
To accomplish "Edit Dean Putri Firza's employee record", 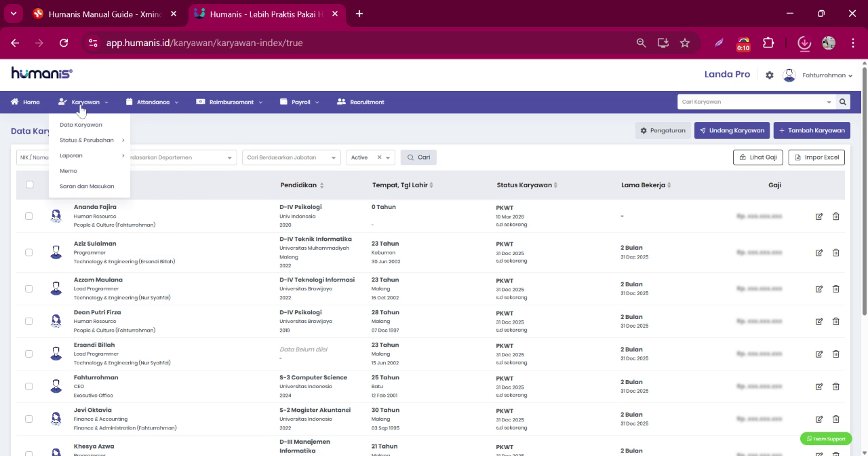I will coord(819,321).
